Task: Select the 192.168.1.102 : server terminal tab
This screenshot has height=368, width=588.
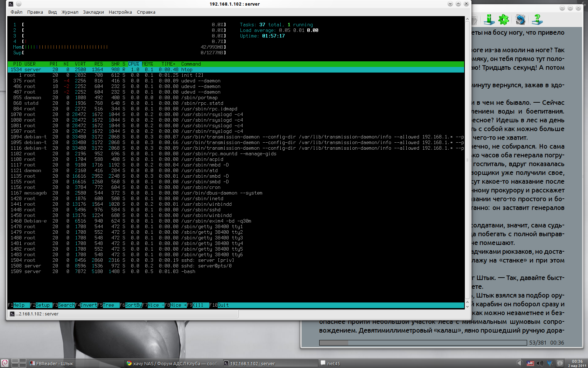Action: pyautogui.click(x=35, y=314)
